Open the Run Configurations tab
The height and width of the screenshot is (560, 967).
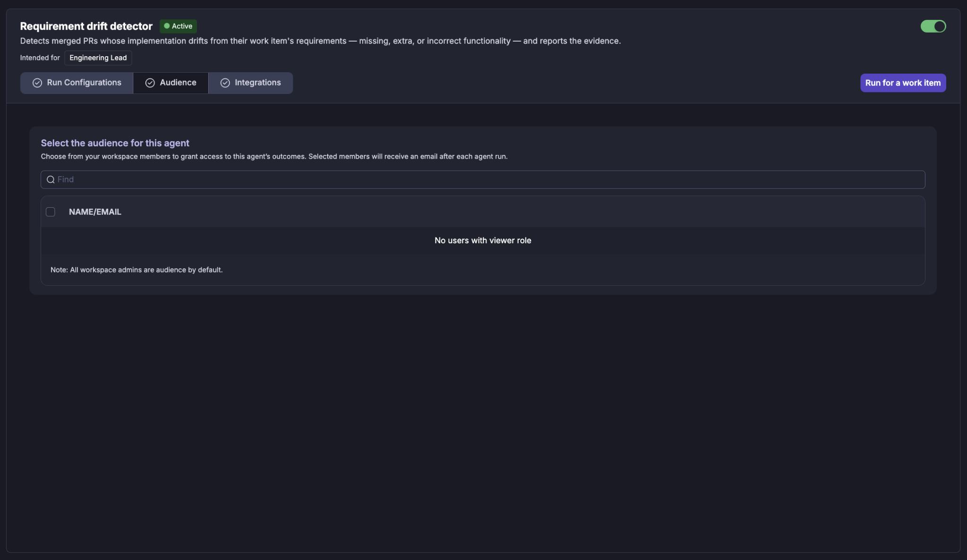click(76, 83)
